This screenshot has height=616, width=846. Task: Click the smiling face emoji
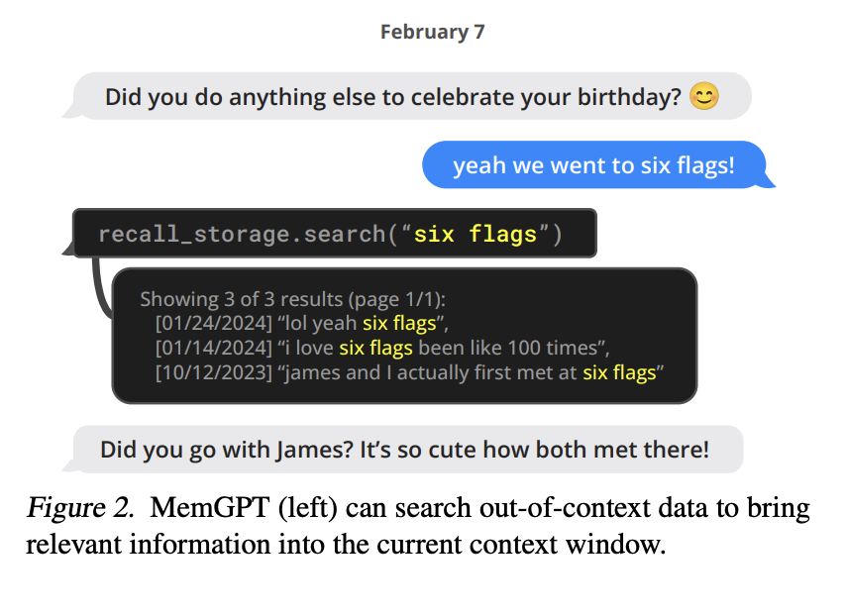(703, 97)
